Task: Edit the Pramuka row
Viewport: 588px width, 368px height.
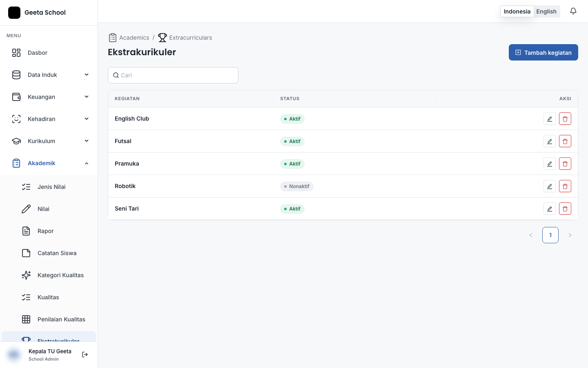Action: tap(550, 164)
